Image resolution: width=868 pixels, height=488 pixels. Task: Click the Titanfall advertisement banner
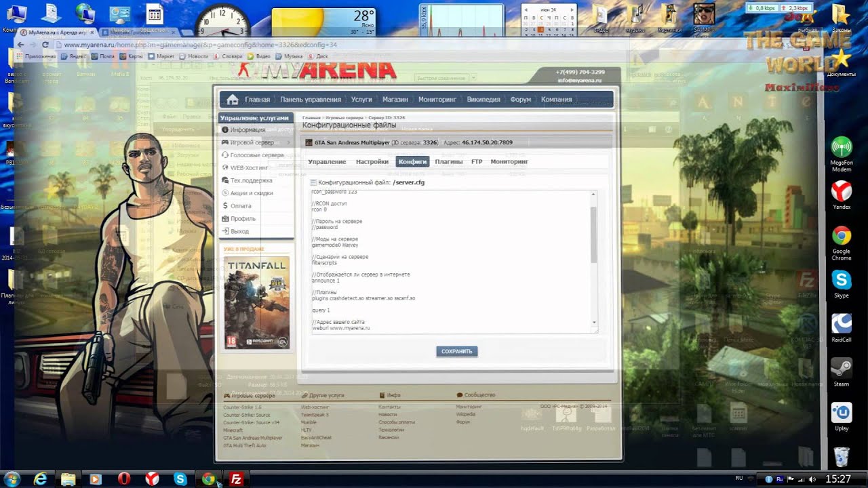click(256, 302)
